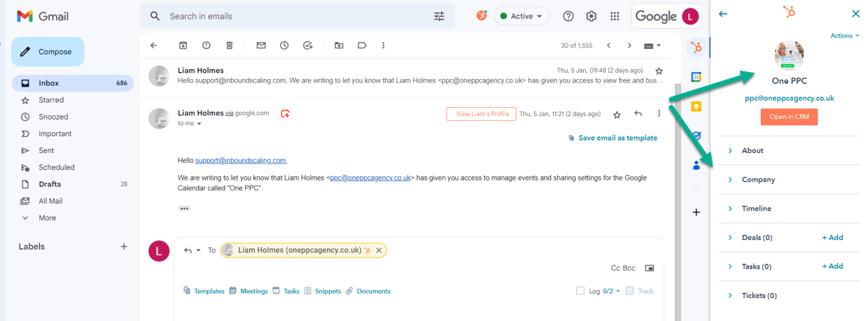Remove Liam Holmes recipient chip
868x321 pixels.
point(379,250)
